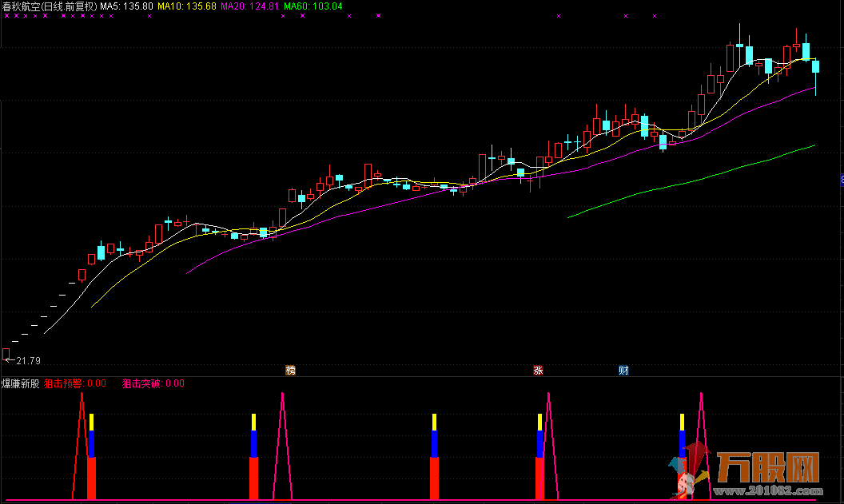This screenshot has width=844, height=504.
Task: Select the green MA60: 103.04 label
Action: click(313, 6)
